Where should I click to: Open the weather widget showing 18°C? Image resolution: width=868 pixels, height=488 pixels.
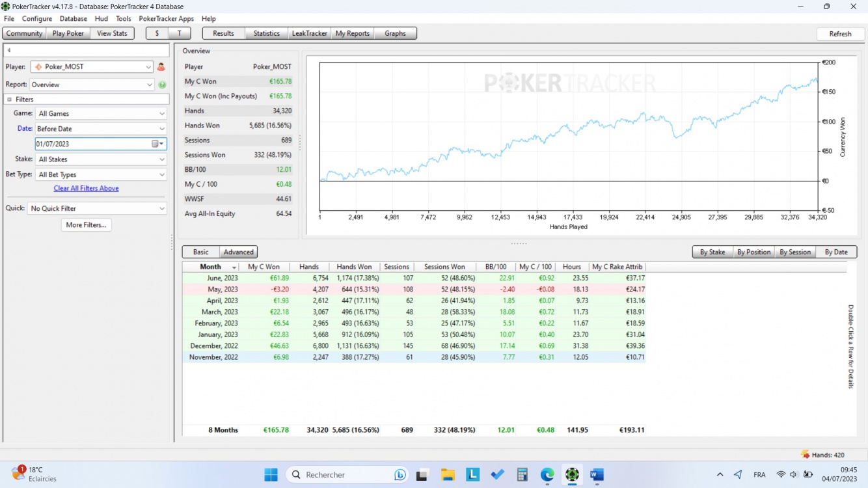click(x=35, y=474)
